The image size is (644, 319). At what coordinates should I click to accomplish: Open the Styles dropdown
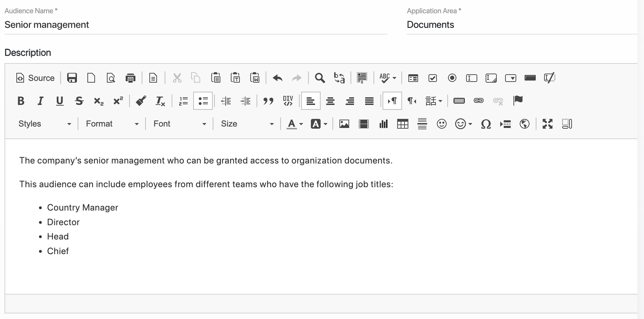[45, 124]
